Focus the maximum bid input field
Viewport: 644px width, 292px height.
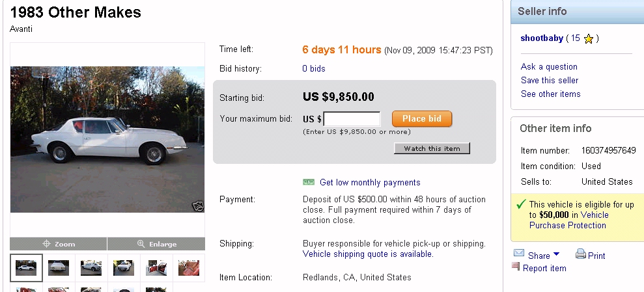tap(352, 119)
